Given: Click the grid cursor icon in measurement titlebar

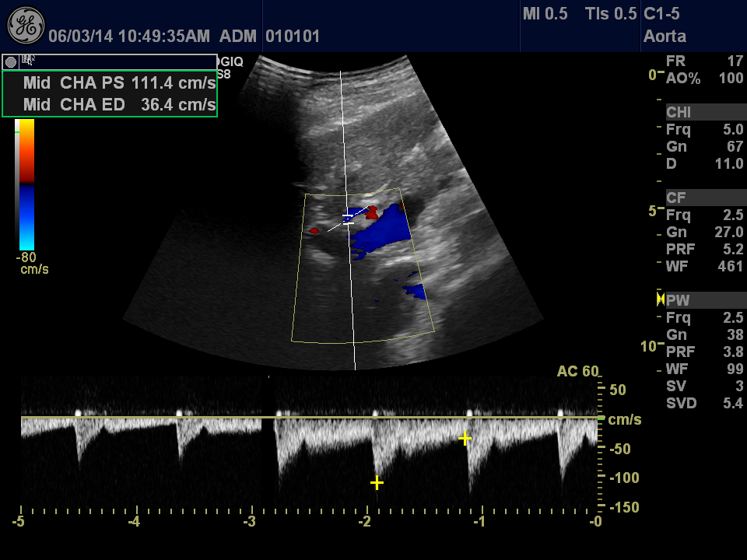Looking at the screenshot, I should pos(28,60).
